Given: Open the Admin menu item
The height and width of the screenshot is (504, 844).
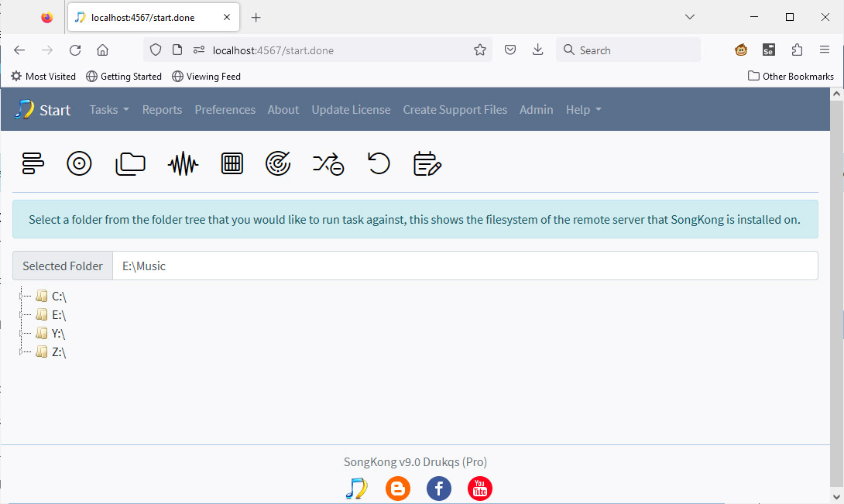Looking at the screenshot, I should (x=536, y=110).
